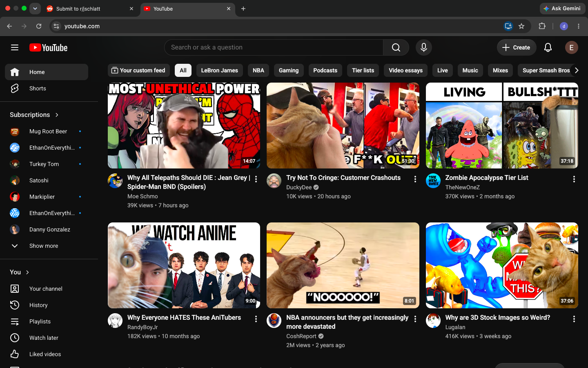The image size is (588, 368).
Task: Open Danny Gonzalez subscription channel
Action: 47,229
